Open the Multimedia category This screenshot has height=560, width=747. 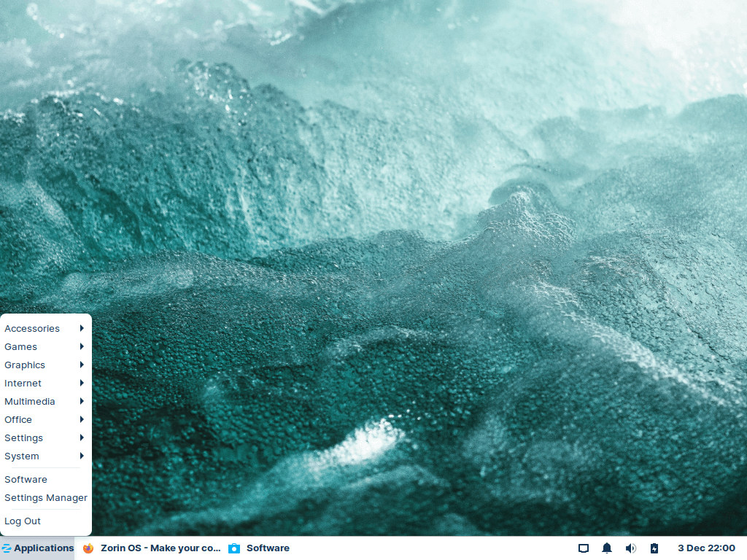[x=30, y=401]
